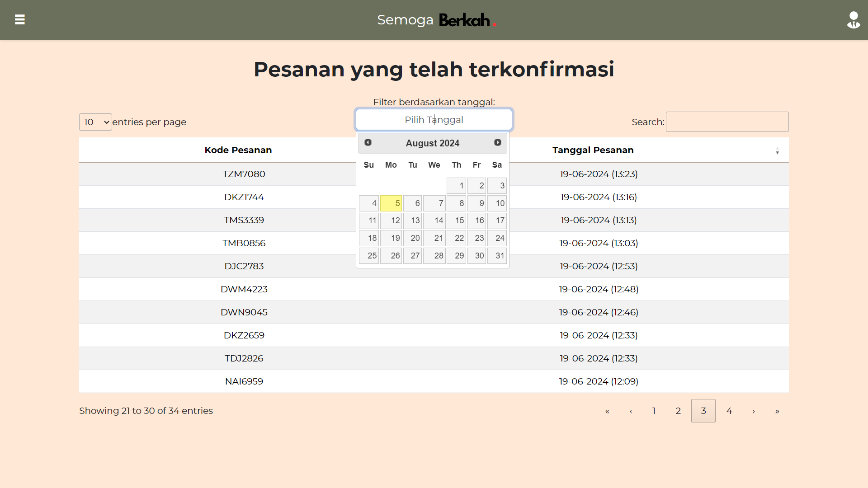The image size is (868, 488).
Task: Jump to last page with » arrow
Action: 777,411
